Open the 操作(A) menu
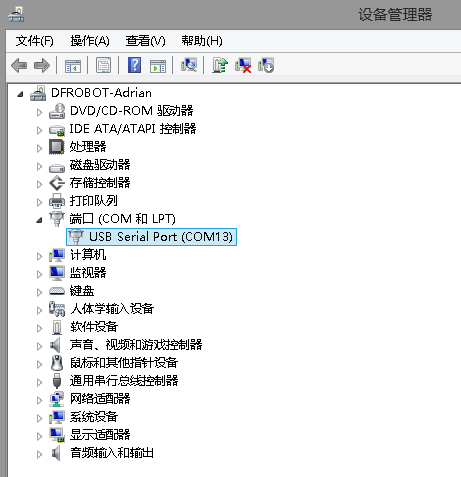Screen dimensions: 461x477 (x=90, y=41)
